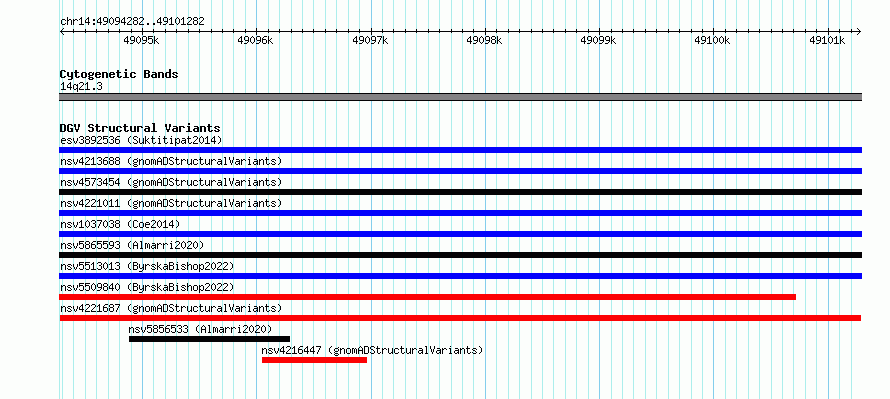Open the nsv4221011 (gnomADStructuralVariants) label
890x399 pixels.
(x=171, y=203)
